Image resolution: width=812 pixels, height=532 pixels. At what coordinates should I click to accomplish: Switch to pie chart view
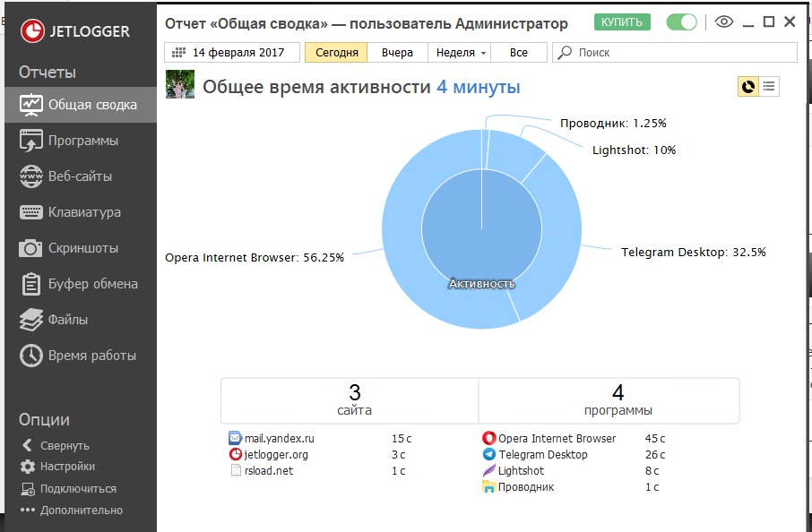tap(747, 86)
